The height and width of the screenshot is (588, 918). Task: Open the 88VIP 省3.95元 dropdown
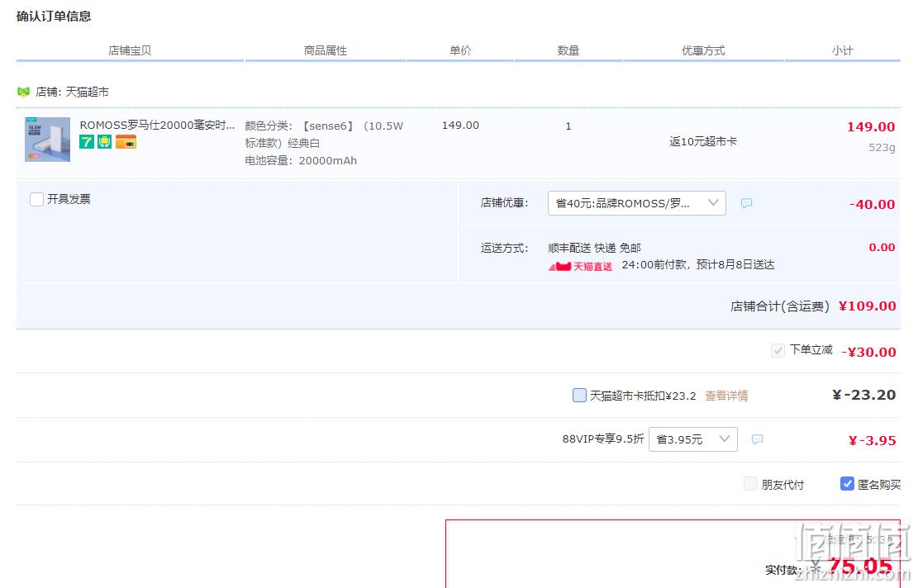click(x=693, y=439)
